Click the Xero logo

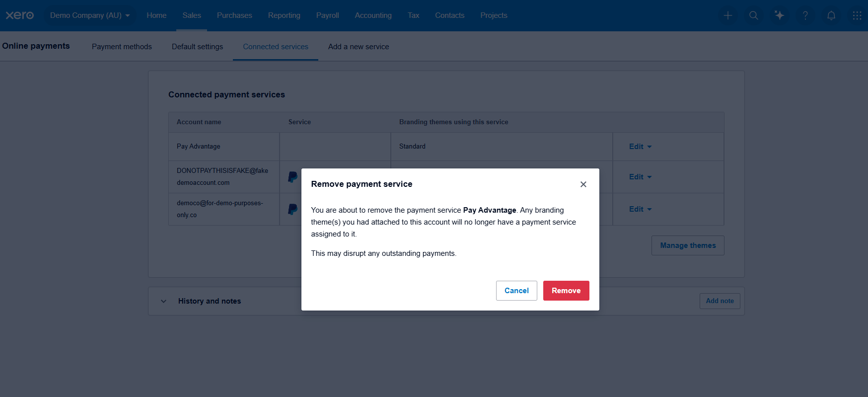20,15
